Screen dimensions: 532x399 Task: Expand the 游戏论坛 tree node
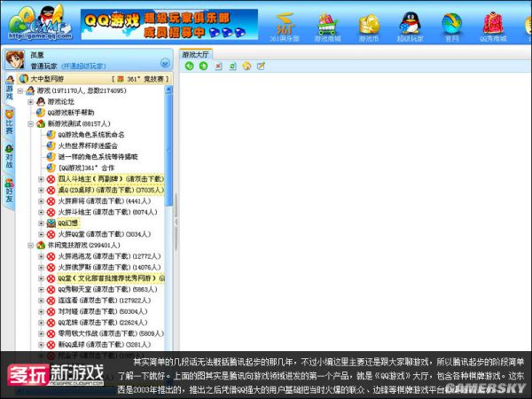pos(30,101)
